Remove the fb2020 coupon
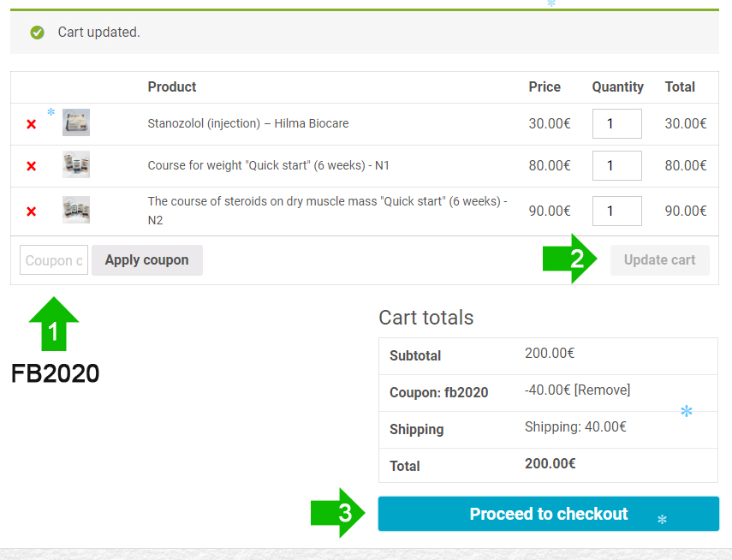 (602, 390)
